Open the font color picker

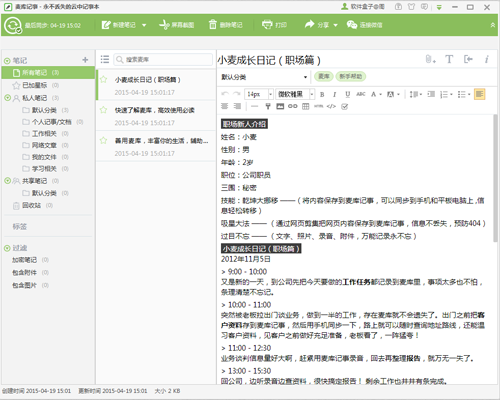click(376, 94)
